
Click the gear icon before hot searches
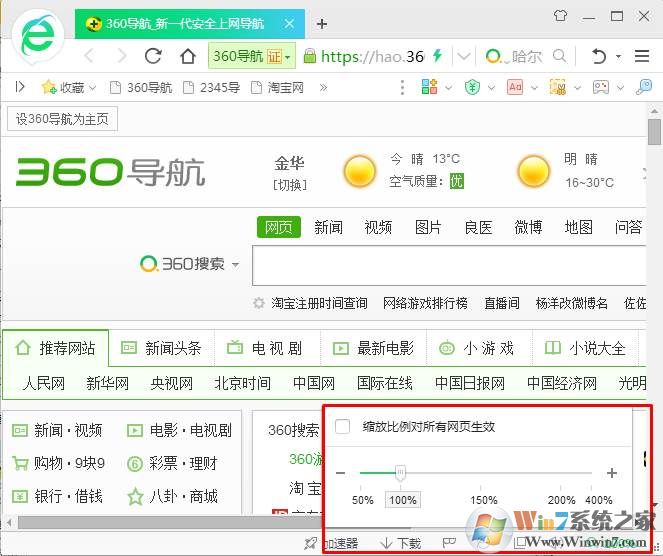[259, 303]
